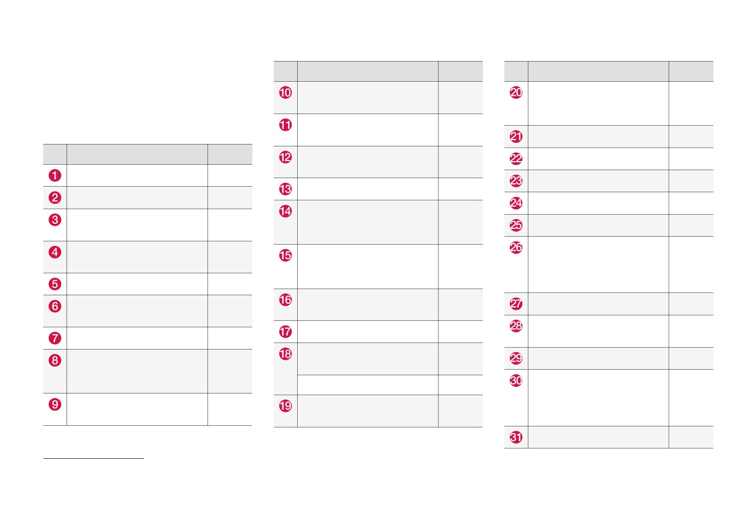Select the red circle numbered 8
Image resolution: width=756 pixels, height=532 pixels.
[x=55, y=360]
